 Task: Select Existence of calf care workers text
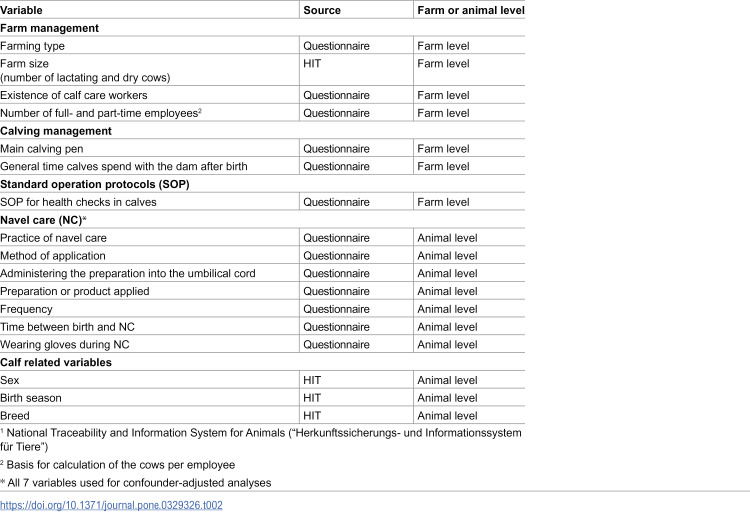(x=74, y=95)
